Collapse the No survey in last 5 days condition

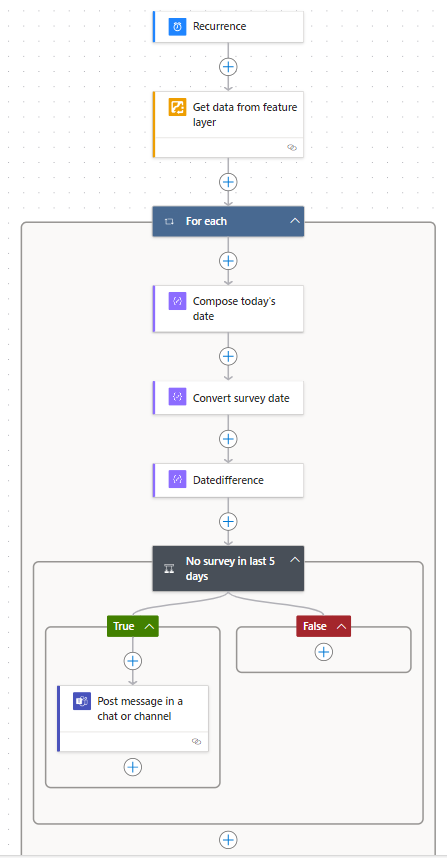[x=295, y=560]
